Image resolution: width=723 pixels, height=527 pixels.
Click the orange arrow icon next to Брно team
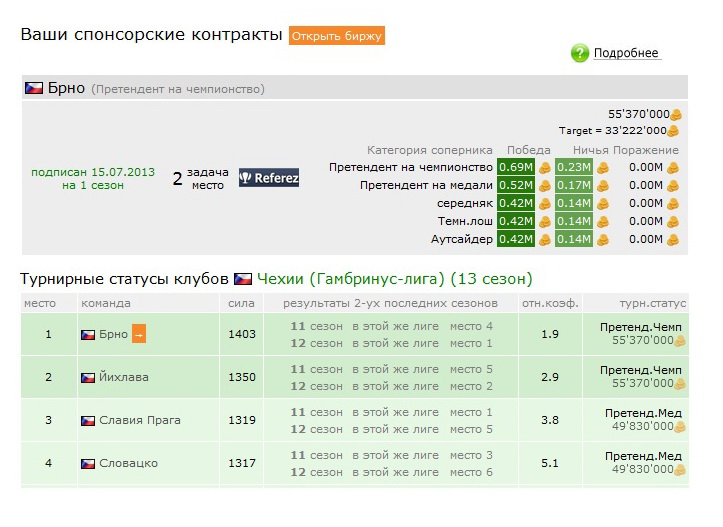(139, 334)
